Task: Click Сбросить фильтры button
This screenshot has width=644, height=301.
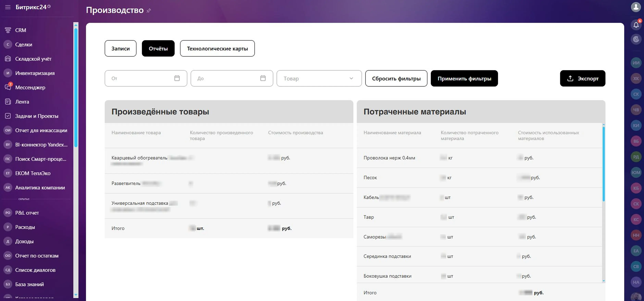Action: coord(396,78)
